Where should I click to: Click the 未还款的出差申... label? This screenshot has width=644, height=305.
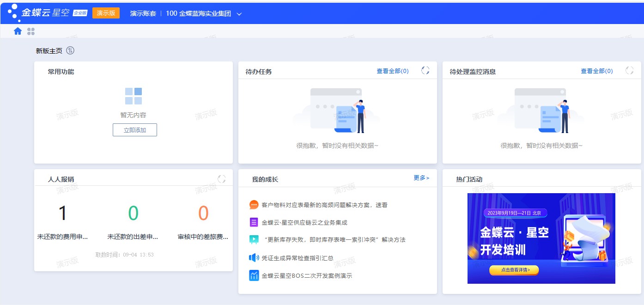coord(133,237)
